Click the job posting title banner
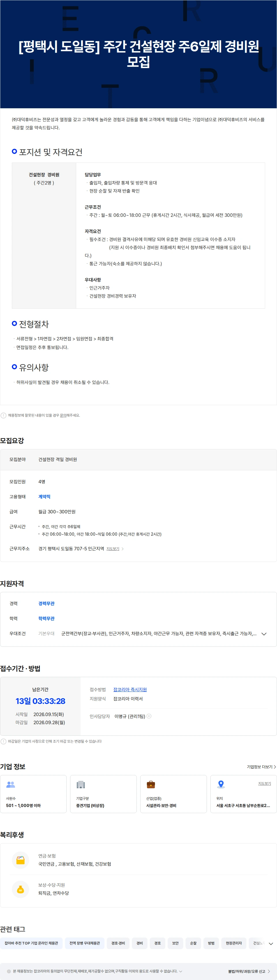Viewport: 277px width, 980px height. pyautogui.click(x=138, y=54)
